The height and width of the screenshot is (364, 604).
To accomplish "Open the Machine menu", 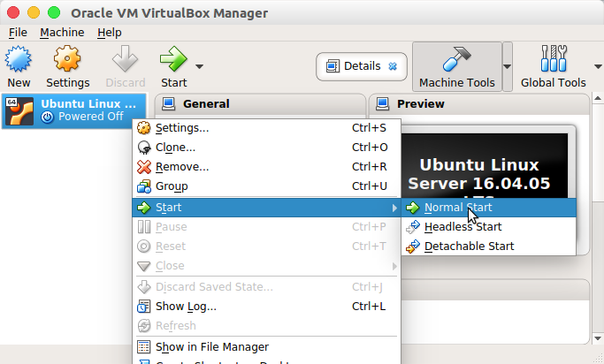I will [x=62, y=33].
